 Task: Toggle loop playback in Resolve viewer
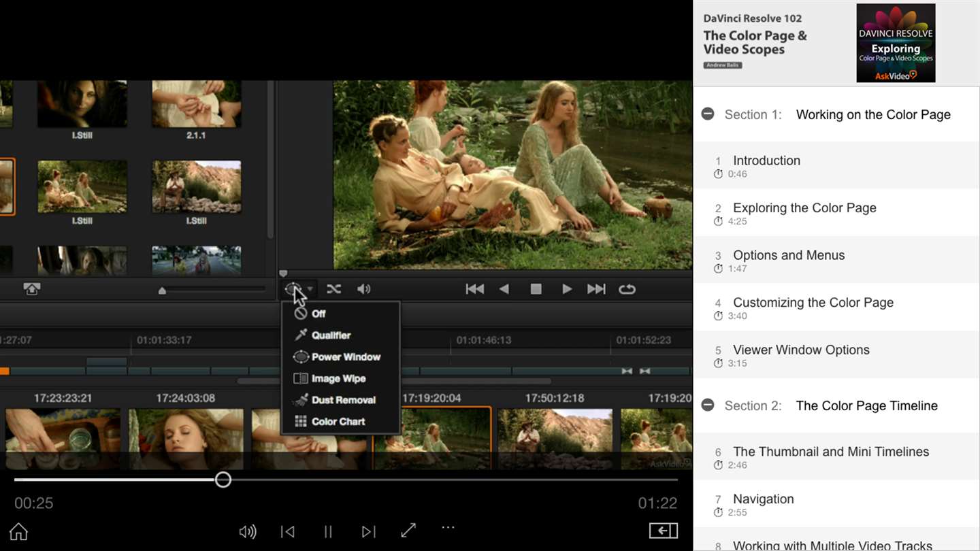627,289
